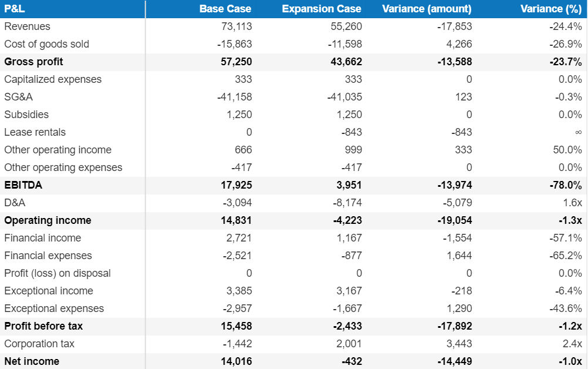Click the infinity variance cell for Lease rentals
This screenshot has width=588, height=369.
[577, 132]
